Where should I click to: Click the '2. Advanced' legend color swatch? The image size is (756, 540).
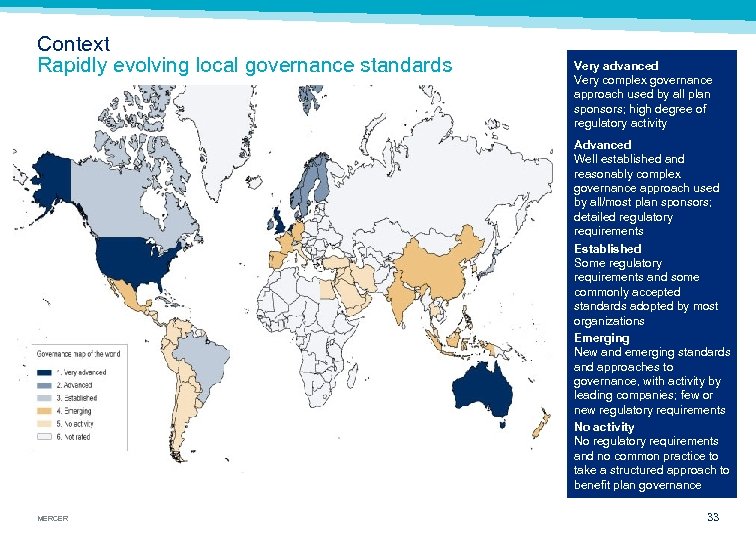44,386
